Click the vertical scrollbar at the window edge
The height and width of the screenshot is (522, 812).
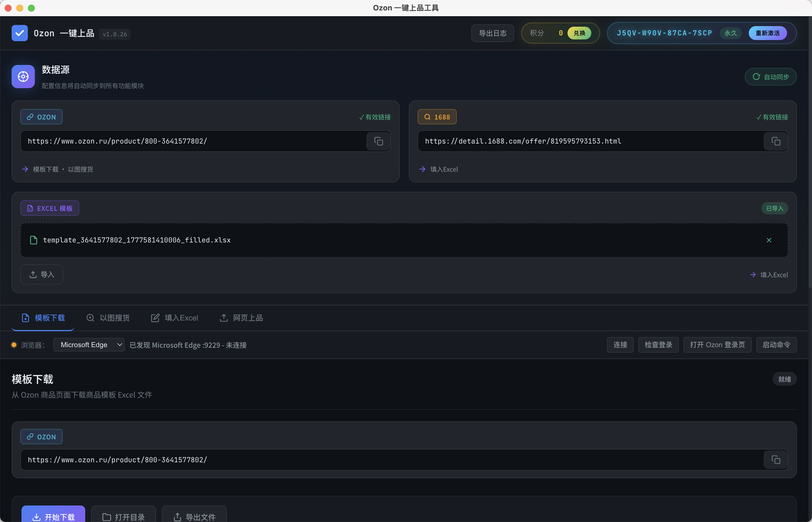coord(810,153)
